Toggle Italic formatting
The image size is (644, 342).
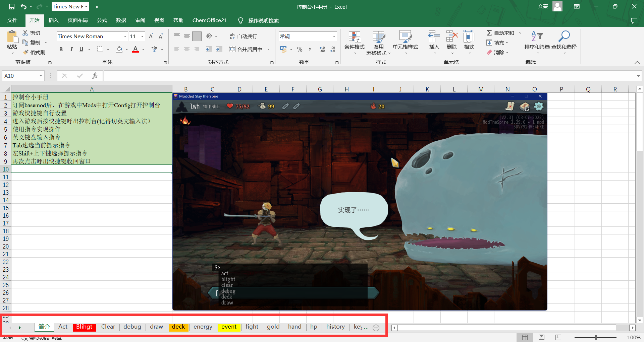[71, 49]
